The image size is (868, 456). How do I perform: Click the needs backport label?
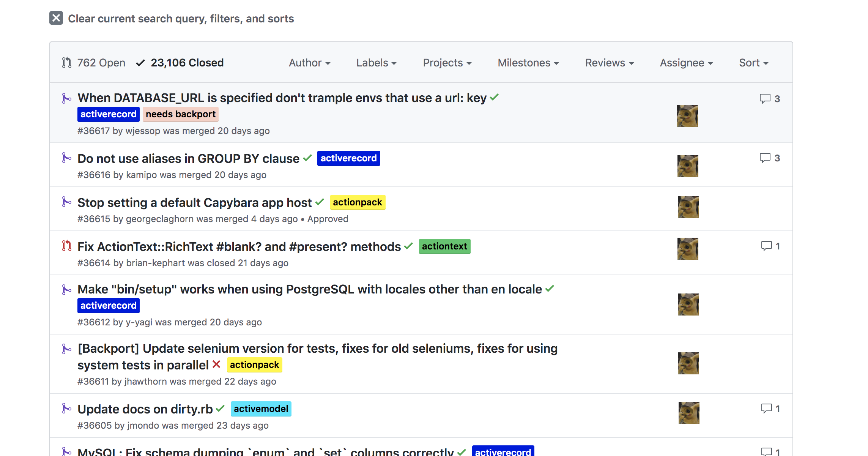(x=180, y=114)
